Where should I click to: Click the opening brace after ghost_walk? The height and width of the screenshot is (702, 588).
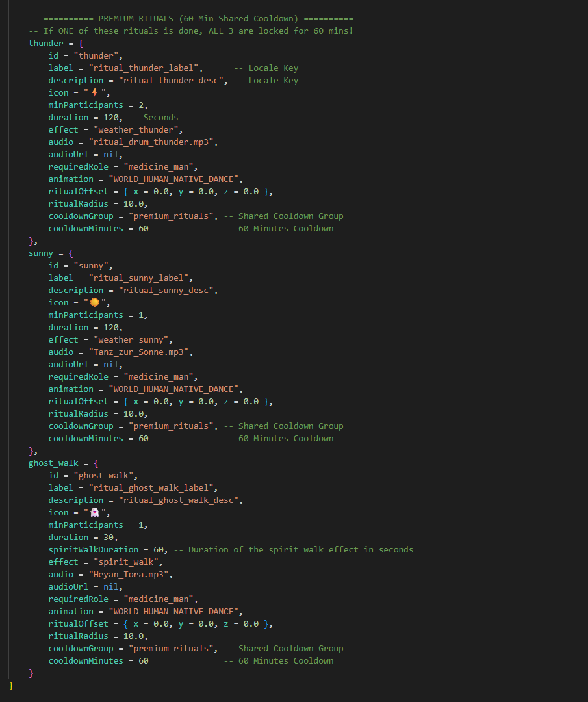96,463
